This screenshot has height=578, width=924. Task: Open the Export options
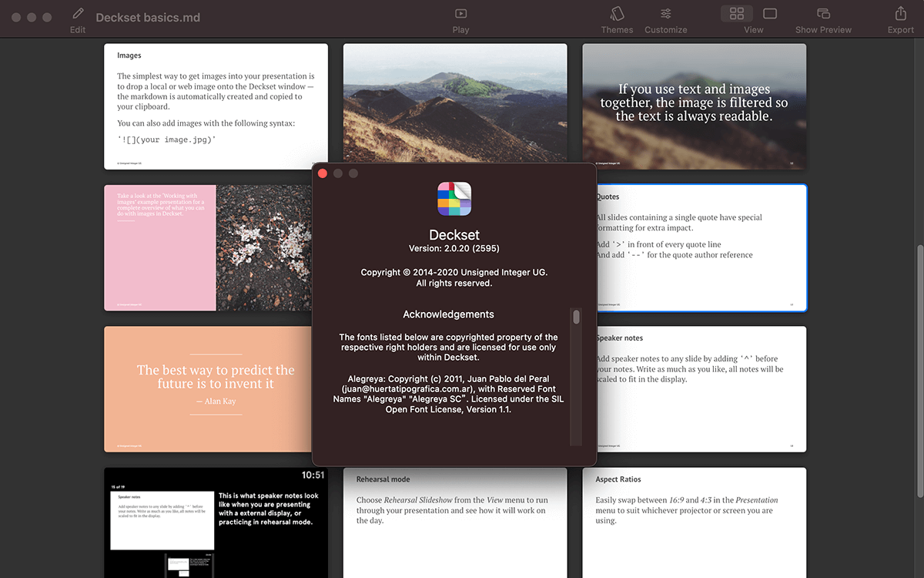click(x=900, y=14)
